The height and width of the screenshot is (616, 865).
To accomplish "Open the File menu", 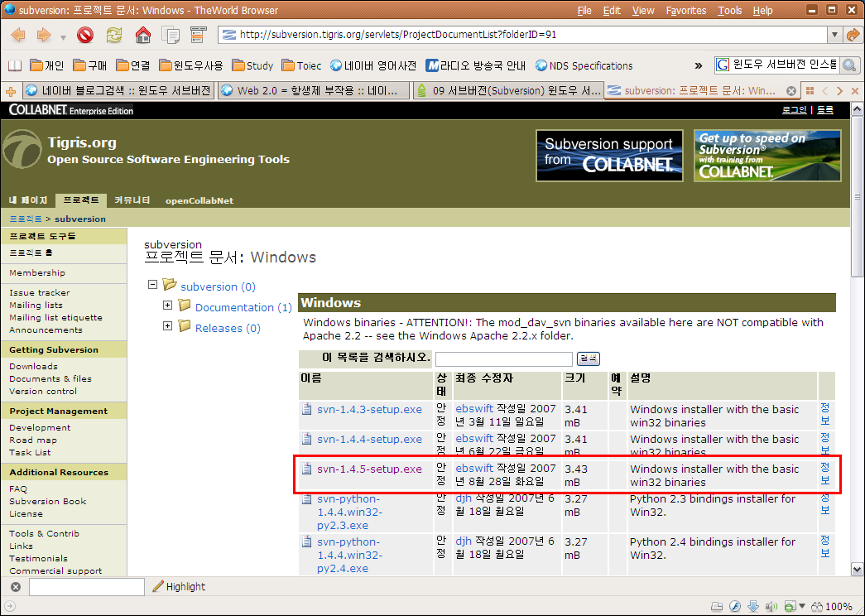I will (584, 11).
